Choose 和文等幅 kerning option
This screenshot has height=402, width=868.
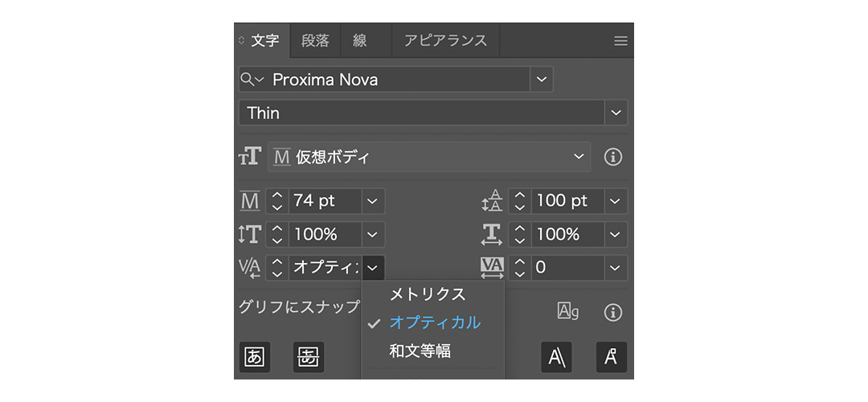pyautogui.click(x=420, y=351)
